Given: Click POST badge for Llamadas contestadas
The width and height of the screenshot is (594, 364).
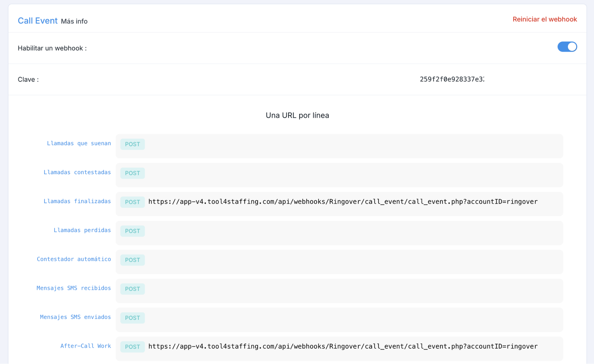Looking at the screenshot, I should (x=132, y=173).
